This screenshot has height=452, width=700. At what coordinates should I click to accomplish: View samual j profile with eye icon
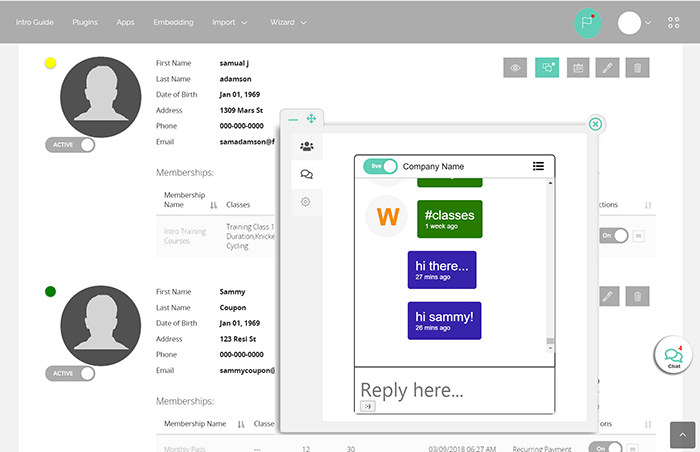(516, 68)
